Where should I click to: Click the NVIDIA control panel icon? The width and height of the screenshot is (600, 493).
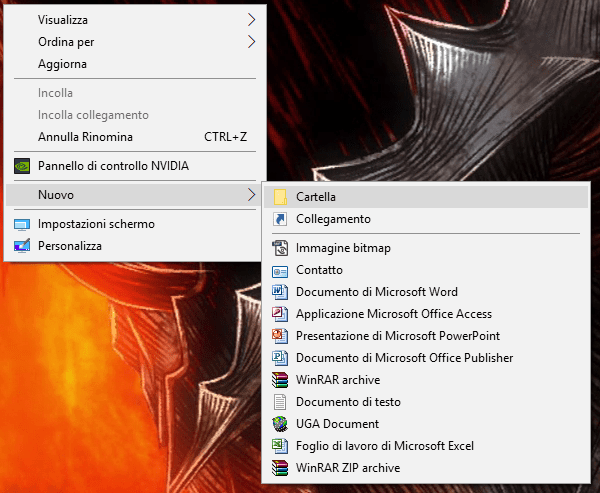tap(22, 166)
